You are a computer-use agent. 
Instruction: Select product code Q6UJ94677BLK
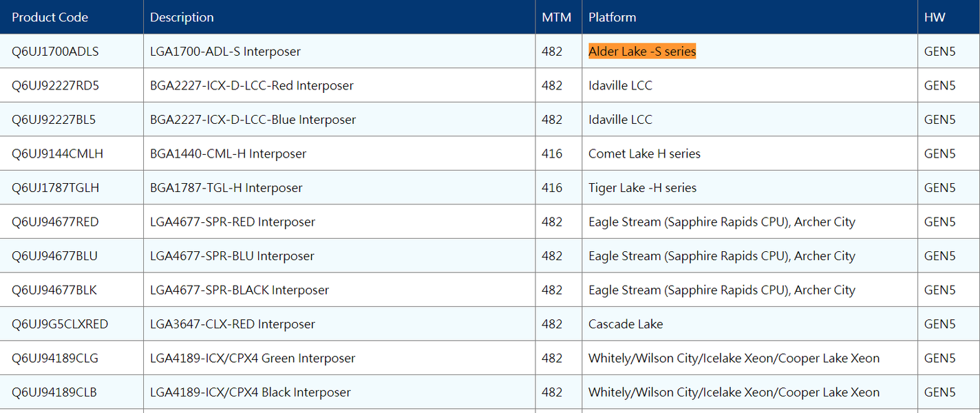pyautogui.click(x=54, y=290)
